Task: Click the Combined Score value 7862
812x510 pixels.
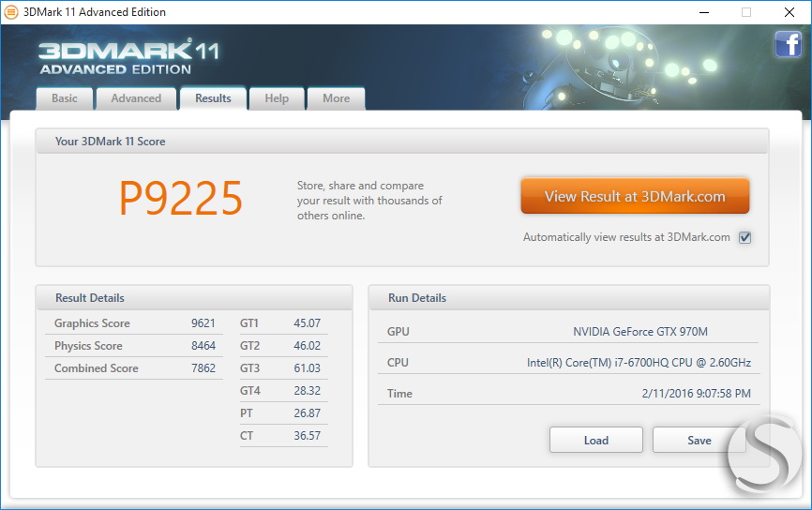Action: coord(203,368)
